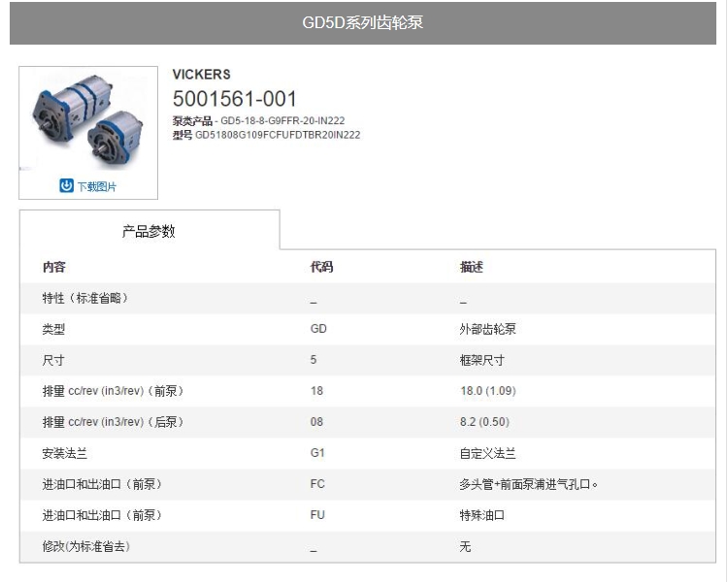This screenshot has width=728, height=582.
Task: Click the G1 code cell
Action: click(x=317, y=453)
